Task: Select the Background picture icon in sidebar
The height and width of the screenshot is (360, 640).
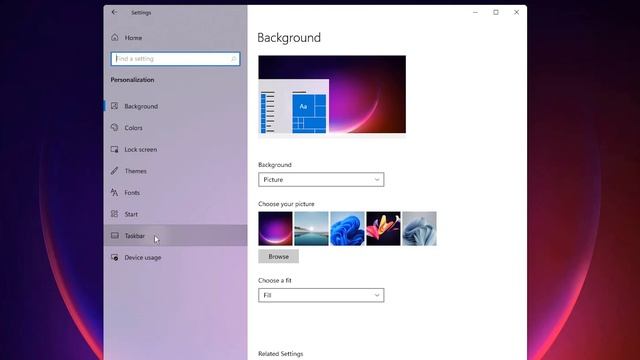Action: point(115,106)
